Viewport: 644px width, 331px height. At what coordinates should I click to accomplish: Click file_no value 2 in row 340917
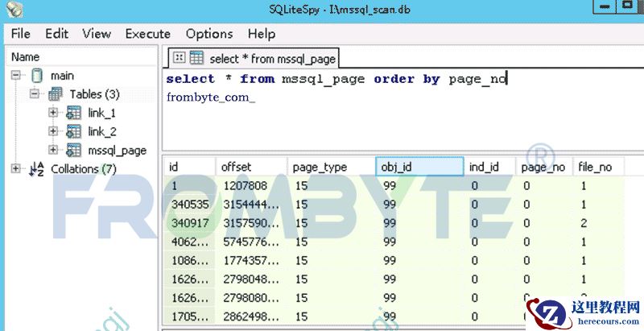point(599,223)
